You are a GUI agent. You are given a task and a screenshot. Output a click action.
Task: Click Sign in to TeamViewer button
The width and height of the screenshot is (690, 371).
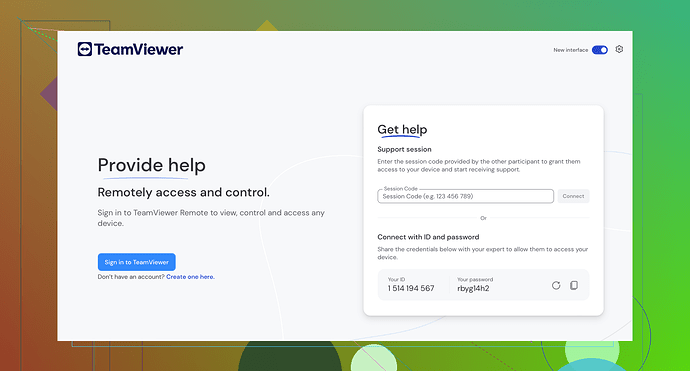(136, 262)
